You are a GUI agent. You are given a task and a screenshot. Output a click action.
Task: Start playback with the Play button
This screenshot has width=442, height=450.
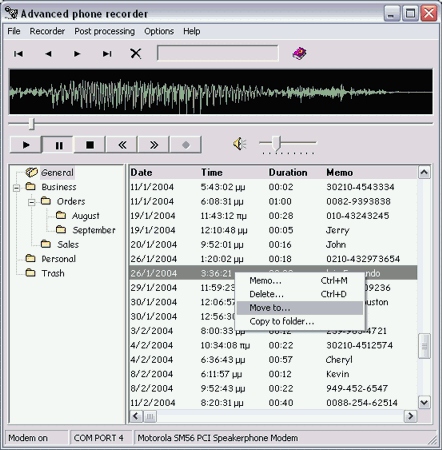tap(26, 145)
